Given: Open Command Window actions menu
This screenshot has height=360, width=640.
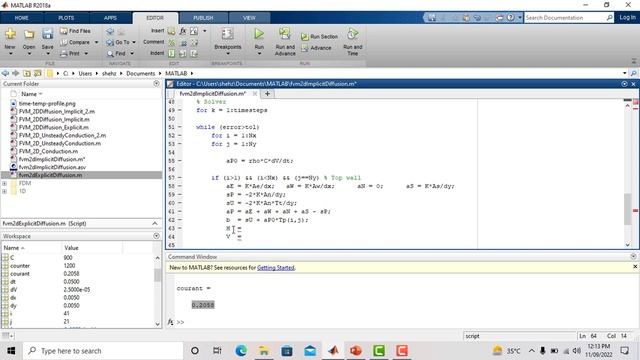Looking at the screenshot, I should coord(633,256).
